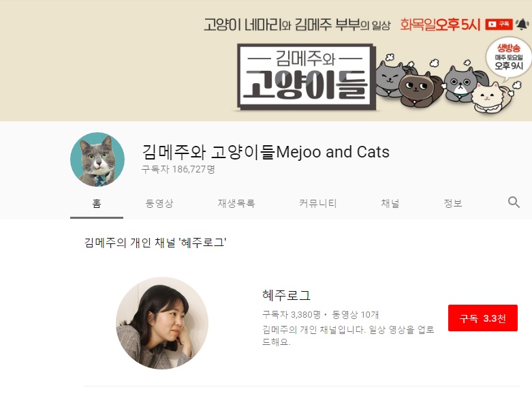Click the 혜주로그 channel description text
532x394 pixels.
[x=348, y=335]
